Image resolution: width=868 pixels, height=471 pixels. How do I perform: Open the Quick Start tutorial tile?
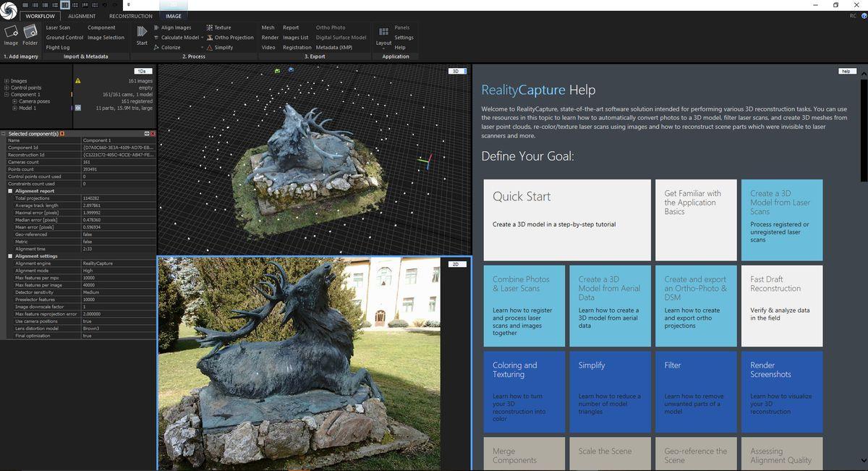566,220
